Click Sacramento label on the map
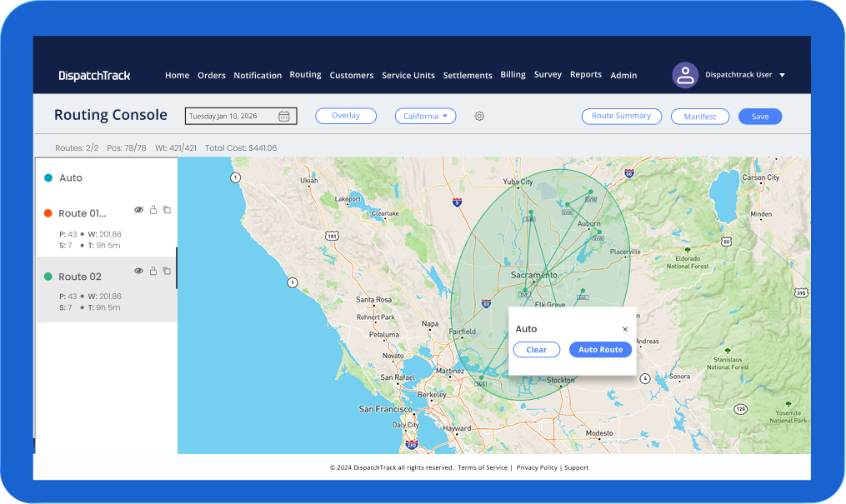Image resolution: width=846 pixels, height=504 pixels. 534,275
